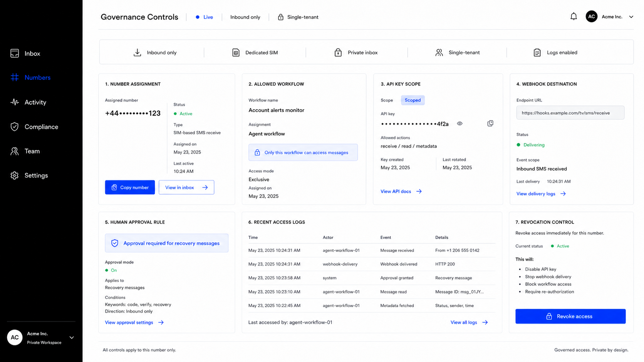Click the Logs enabled document icon
This screenshot has height=362, width=644.
pyautogui.click(x=537, y=52)
